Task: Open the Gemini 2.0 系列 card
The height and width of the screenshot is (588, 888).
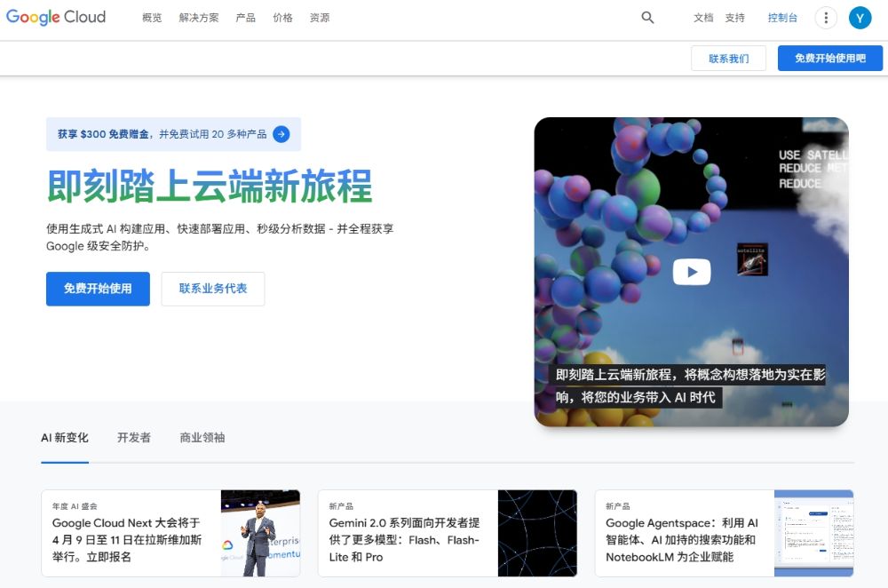Action: coord(448,534)
